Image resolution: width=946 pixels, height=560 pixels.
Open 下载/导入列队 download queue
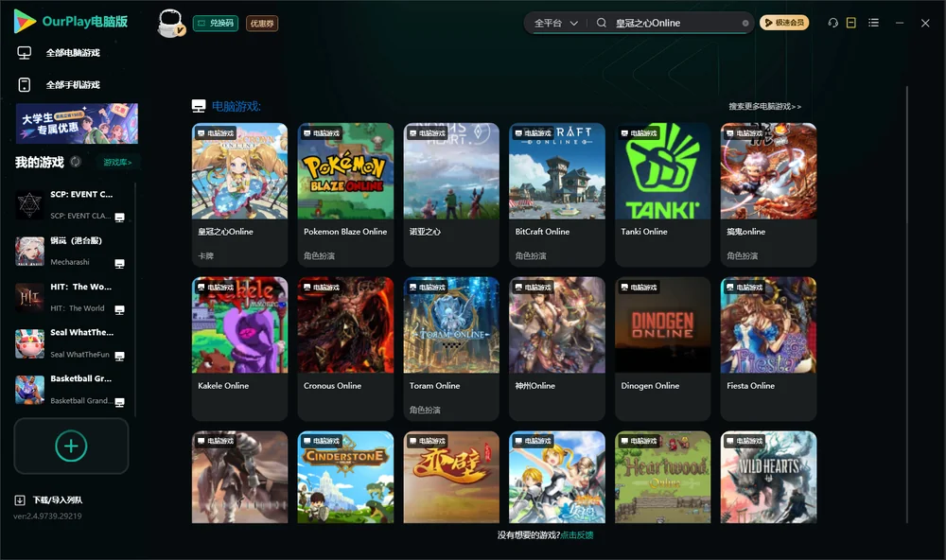point(58,499)
